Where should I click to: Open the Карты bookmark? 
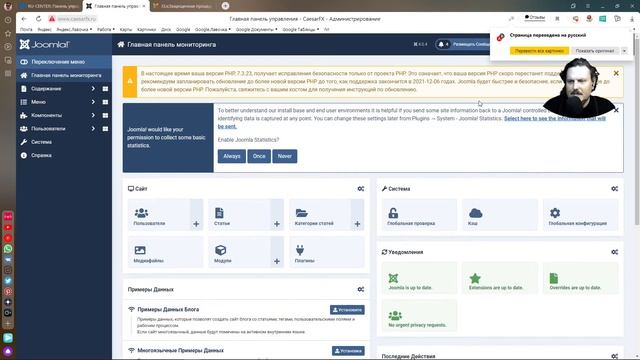pos(126,29)
